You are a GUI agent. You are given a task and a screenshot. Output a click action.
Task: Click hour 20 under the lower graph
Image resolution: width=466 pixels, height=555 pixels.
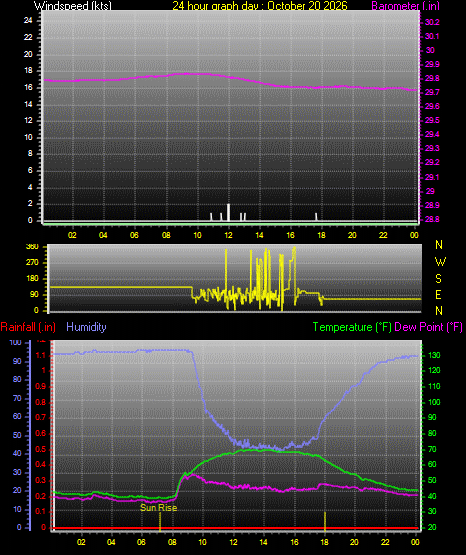coord(354,542)
